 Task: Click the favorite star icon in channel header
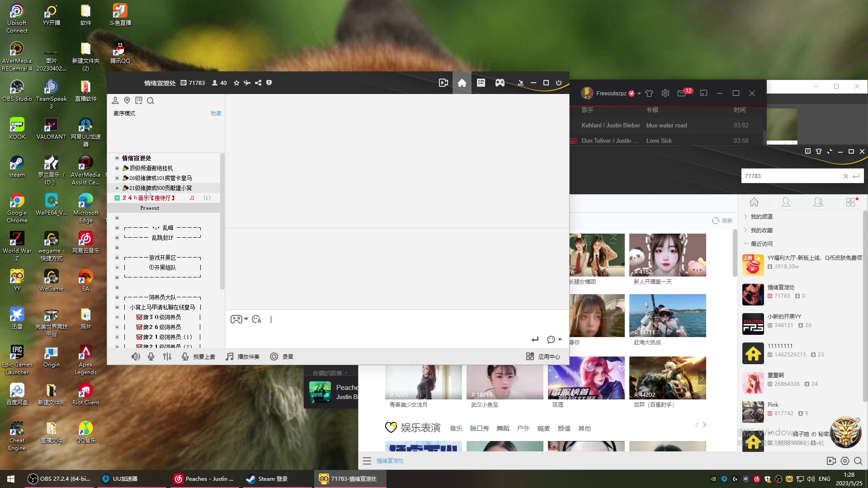236,83
